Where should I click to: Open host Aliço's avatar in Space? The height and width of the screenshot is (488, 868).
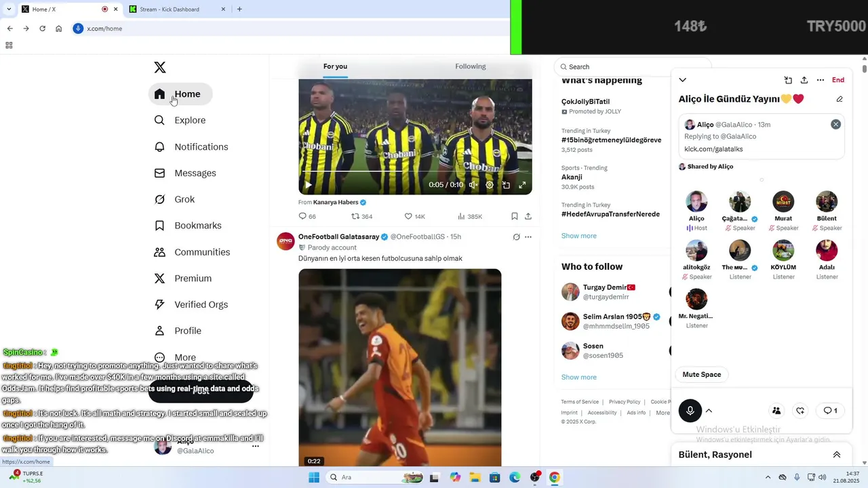click(x=696, y=201)
